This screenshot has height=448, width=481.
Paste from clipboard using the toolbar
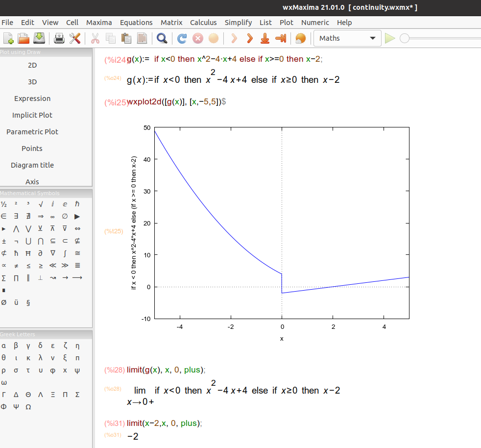click(x=125, y=38)
